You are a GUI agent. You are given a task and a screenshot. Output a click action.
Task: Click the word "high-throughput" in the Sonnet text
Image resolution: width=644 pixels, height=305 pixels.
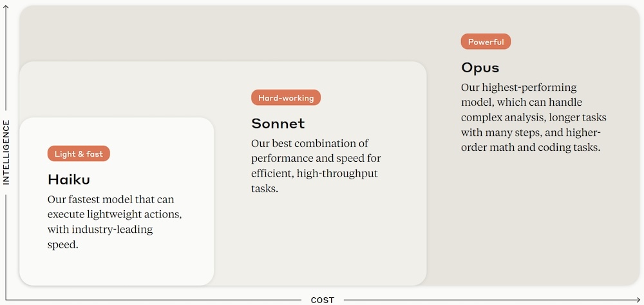pos(342,173)
